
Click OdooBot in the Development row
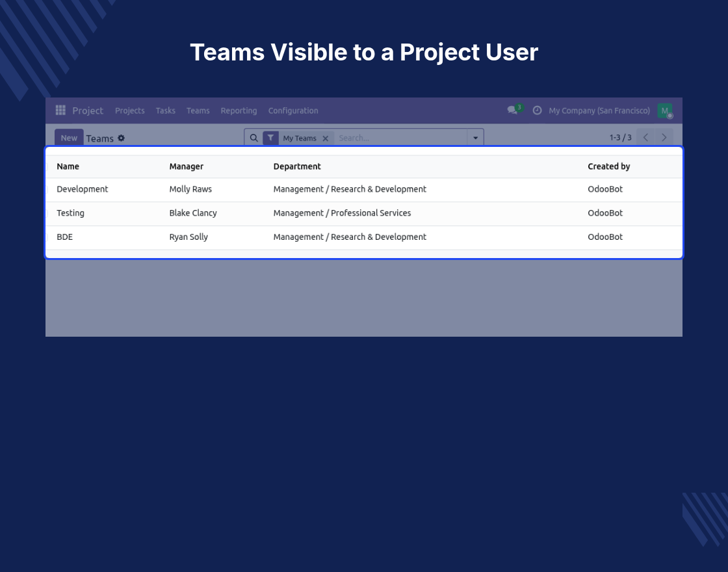pos(605,189)
